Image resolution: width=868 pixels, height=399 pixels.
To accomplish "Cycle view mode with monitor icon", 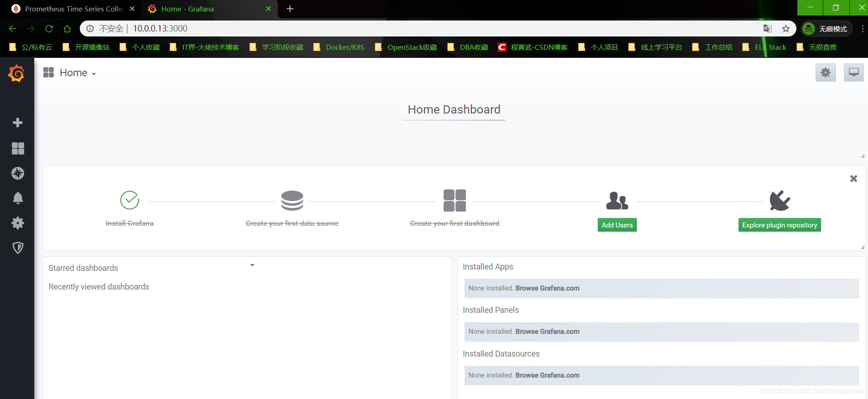I will pos(854,73).
